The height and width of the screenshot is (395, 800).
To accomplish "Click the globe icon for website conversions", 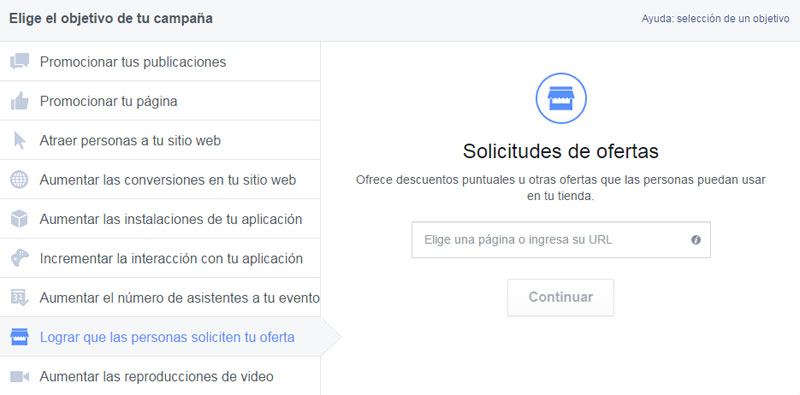I will point(19,180).
